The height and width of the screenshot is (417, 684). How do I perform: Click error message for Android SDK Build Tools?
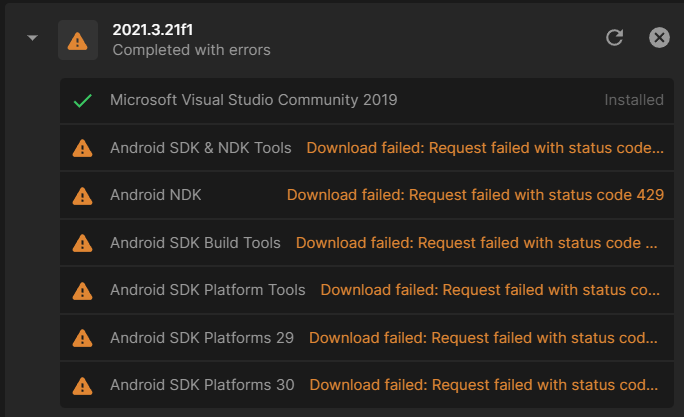point(476,243)
